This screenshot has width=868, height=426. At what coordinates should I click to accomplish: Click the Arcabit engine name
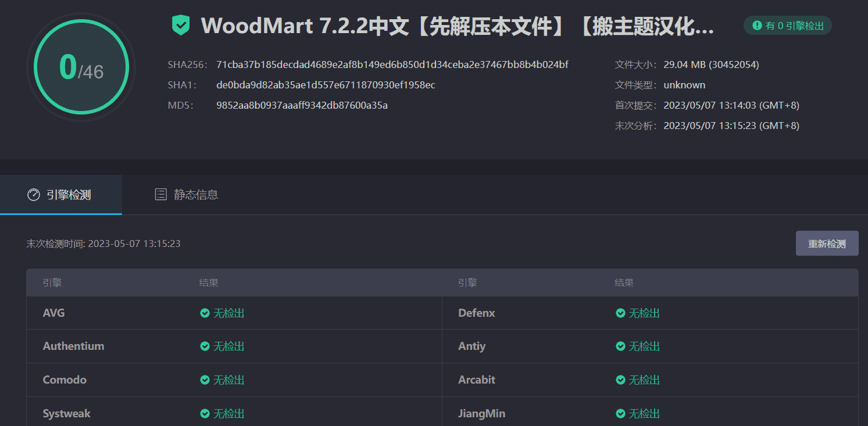(x=477, y=380)
